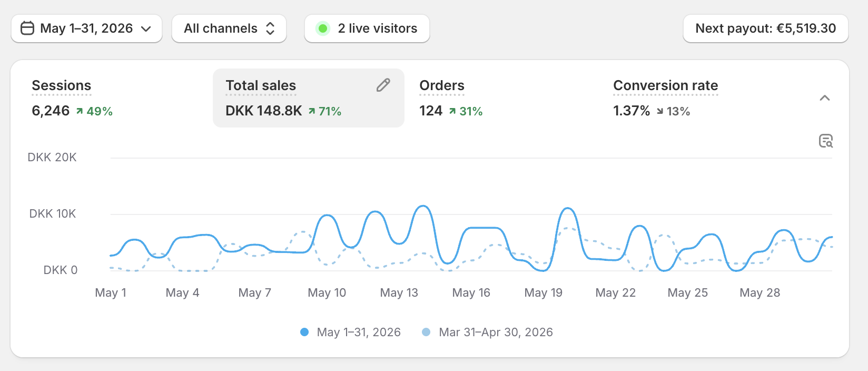Click the Mar 31–Apr 30, 2026 legend dot
The image size is (868, 371).
click(426, 332)
